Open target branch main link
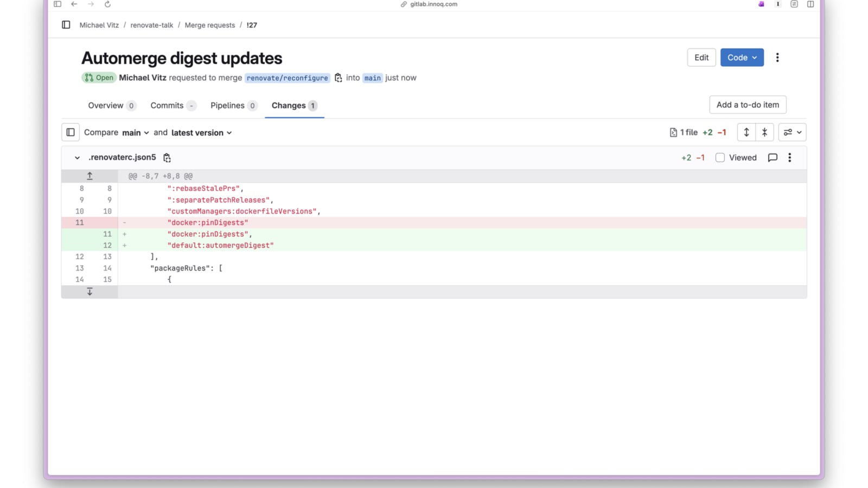The width and height of the screenshot is (868, 488). 373,78
